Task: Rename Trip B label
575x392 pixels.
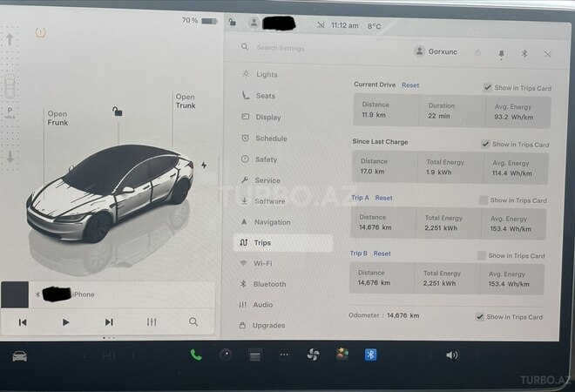Action: click(359, 253)
